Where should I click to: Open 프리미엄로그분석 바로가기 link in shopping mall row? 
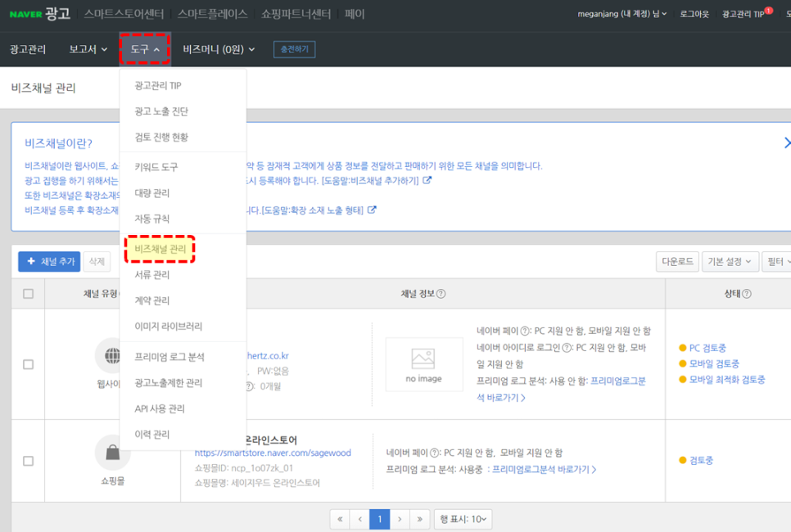tap(545, 470)
